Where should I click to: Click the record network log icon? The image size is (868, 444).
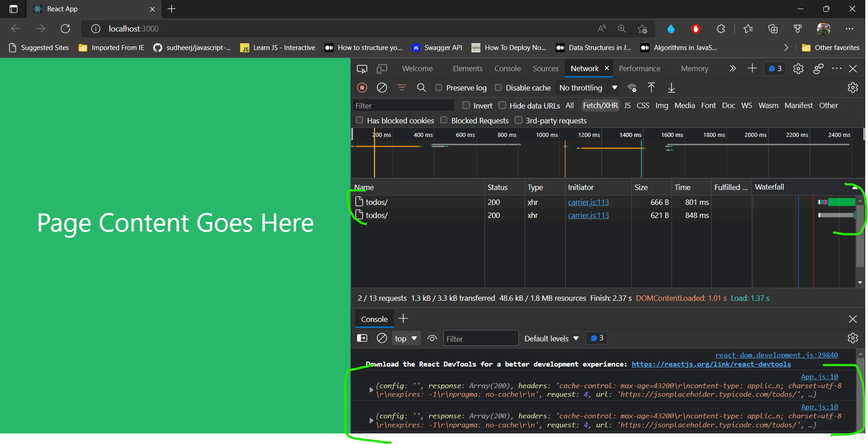pyautogui.click(x=362, y=88)
